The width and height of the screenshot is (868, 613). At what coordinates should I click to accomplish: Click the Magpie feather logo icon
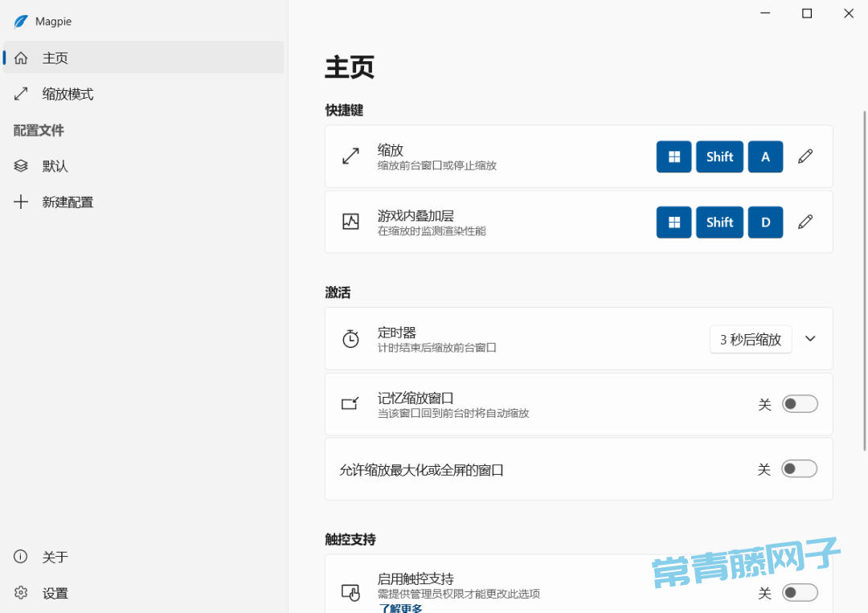coord(20,22)
